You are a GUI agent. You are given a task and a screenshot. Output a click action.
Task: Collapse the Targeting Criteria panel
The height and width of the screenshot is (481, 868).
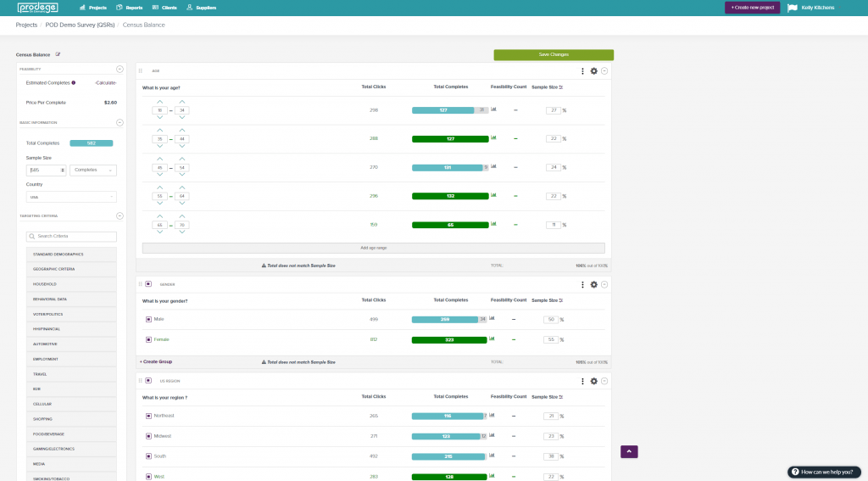pos(120,215)
